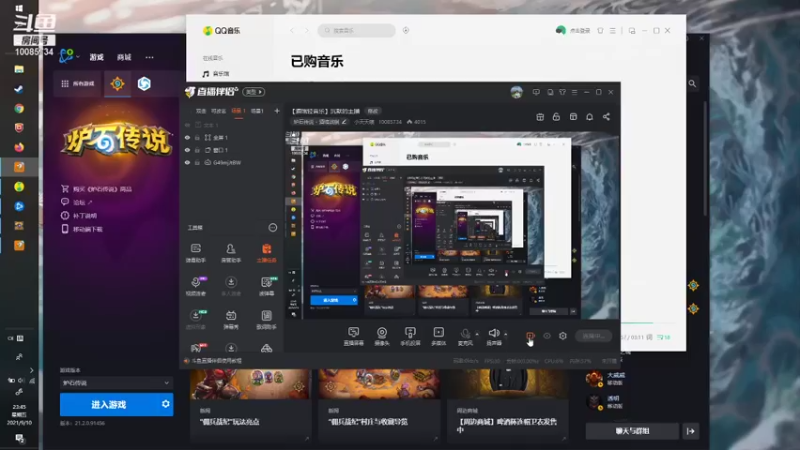Mute the 扬声器 speaker
The image size is (800, 450).
tap(493, 336)
